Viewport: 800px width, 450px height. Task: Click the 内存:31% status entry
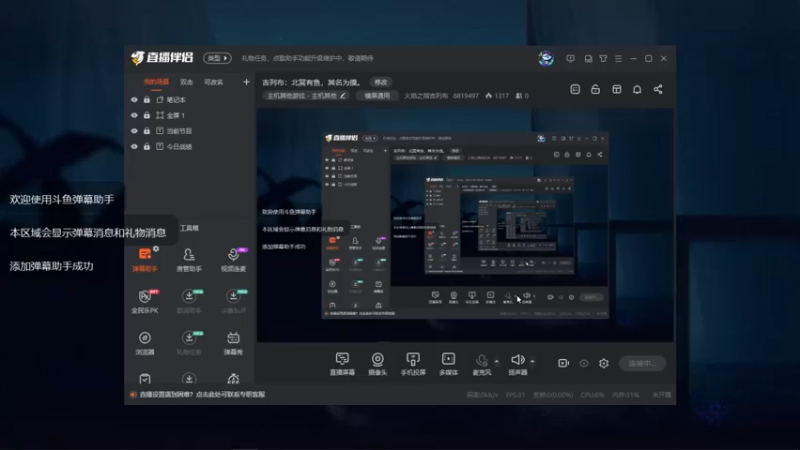point(626,395)
